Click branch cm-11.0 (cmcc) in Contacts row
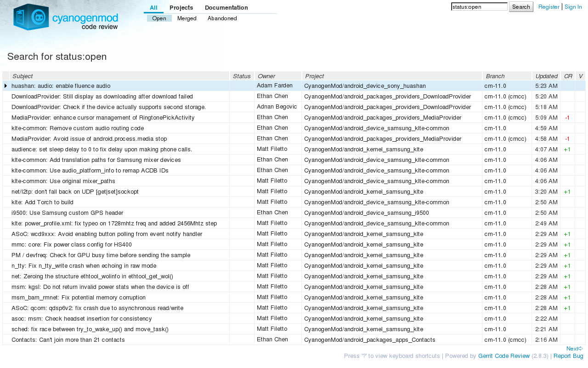The width and height of the screenshot is (588, 368). (505, 340)
